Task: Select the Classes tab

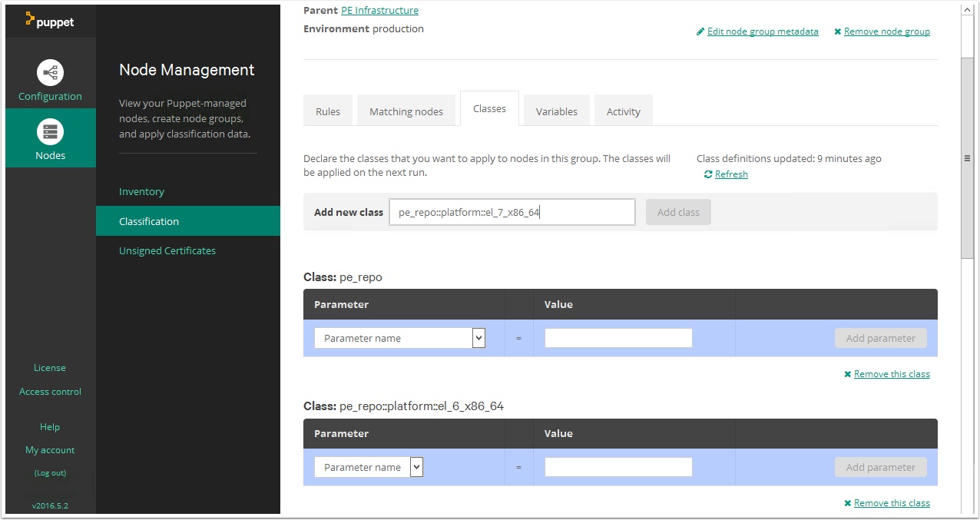Action: [x=489, y=108]
